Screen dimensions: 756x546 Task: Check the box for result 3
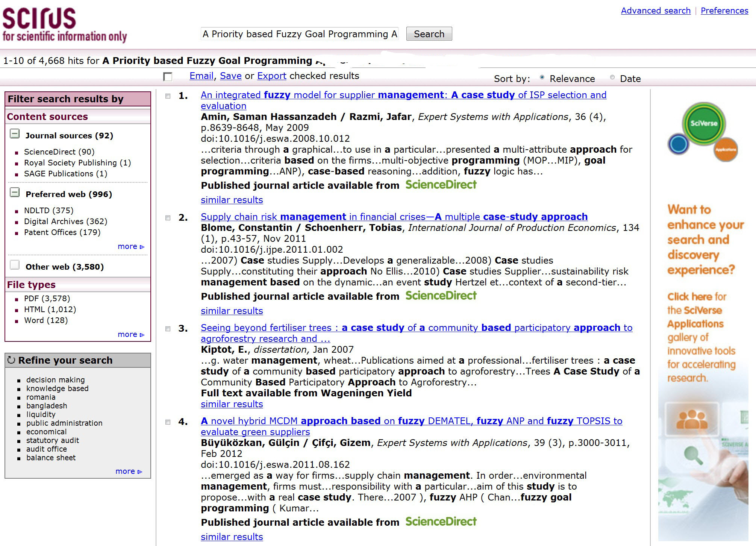(x=168, y=329)
